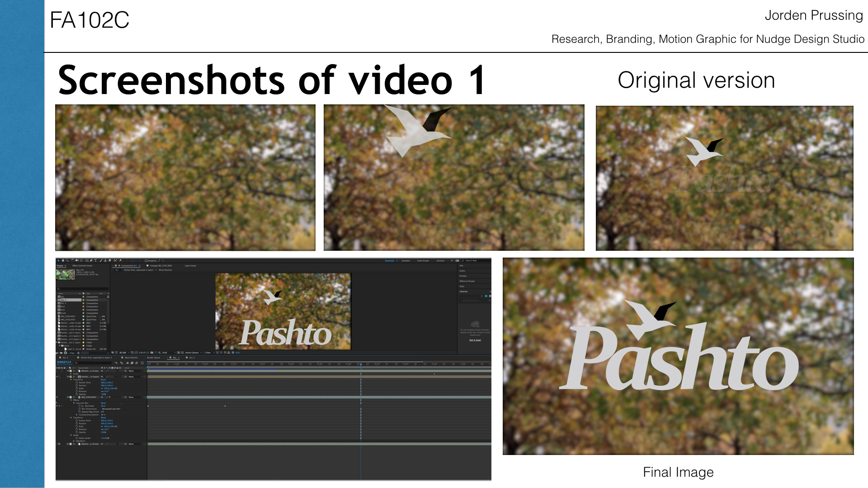Click Reset for Gaussian Blur effect
Screen dimensions: 868x488
(x=103, y=403)
